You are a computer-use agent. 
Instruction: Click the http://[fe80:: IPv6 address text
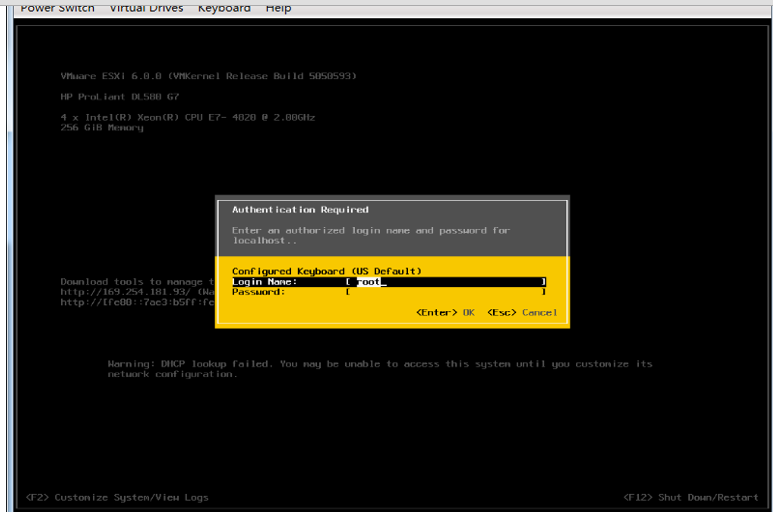[137, 302]
